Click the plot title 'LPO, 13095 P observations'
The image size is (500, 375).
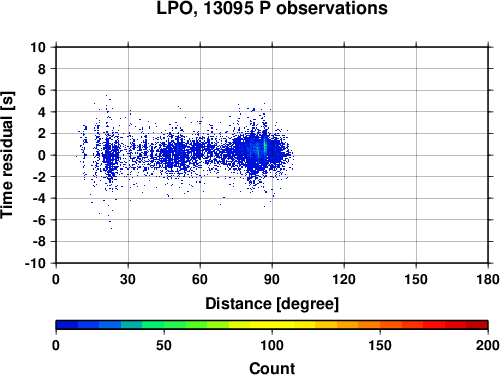coord(272,8)
